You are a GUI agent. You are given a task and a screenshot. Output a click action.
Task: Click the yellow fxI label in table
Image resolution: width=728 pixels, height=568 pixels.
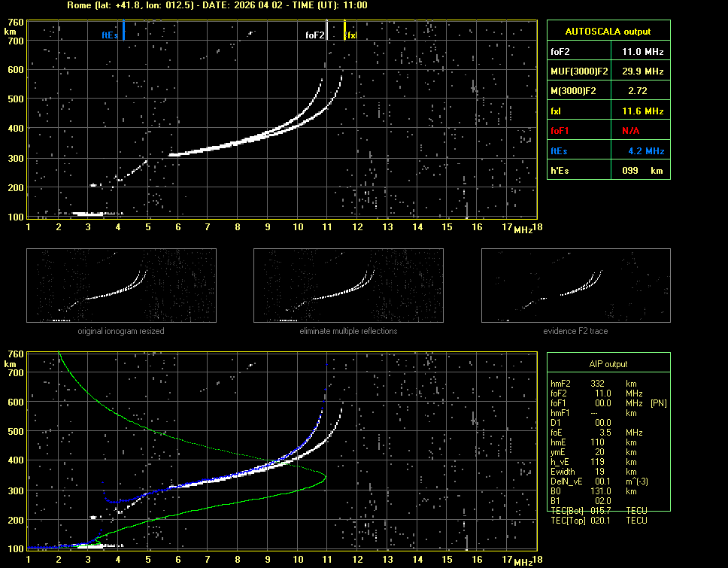click(x=557, y=111)
